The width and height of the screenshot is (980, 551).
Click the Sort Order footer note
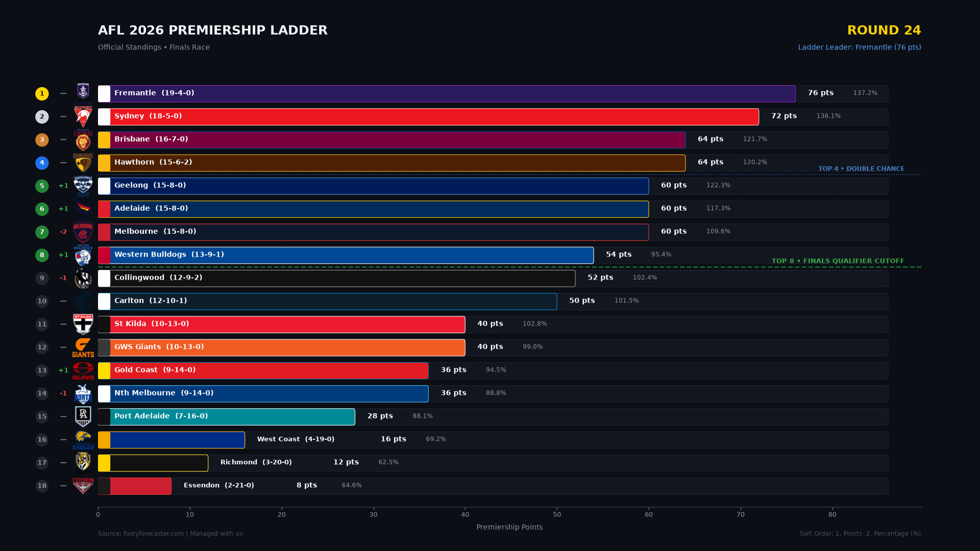click(x=860, y=534)
